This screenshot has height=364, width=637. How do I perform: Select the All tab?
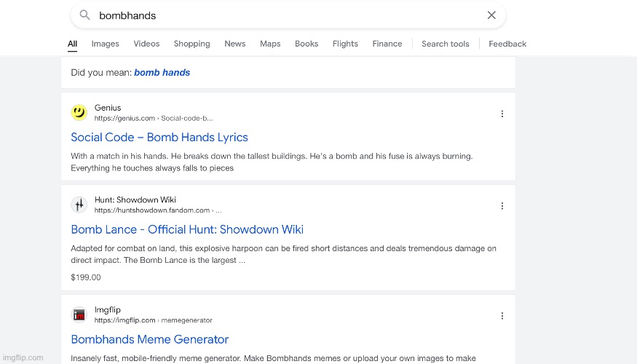[x=72, y=44]
